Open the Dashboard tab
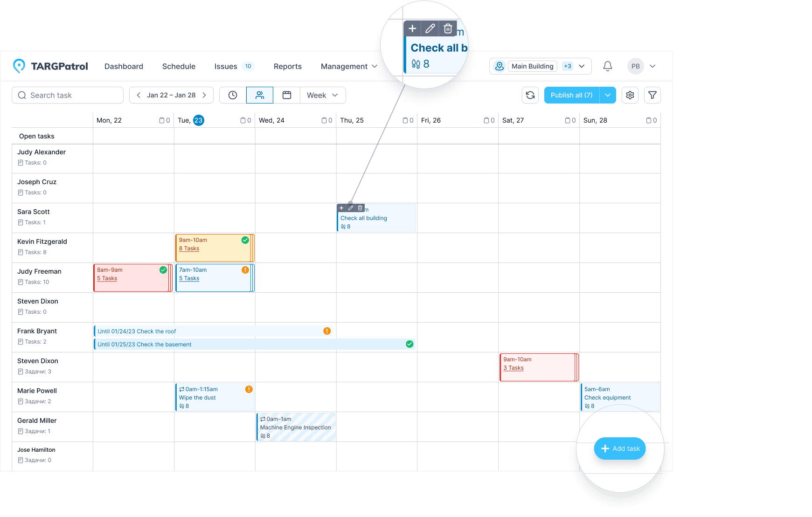Viewport: 812px width, 517px height. click(124, 66)
